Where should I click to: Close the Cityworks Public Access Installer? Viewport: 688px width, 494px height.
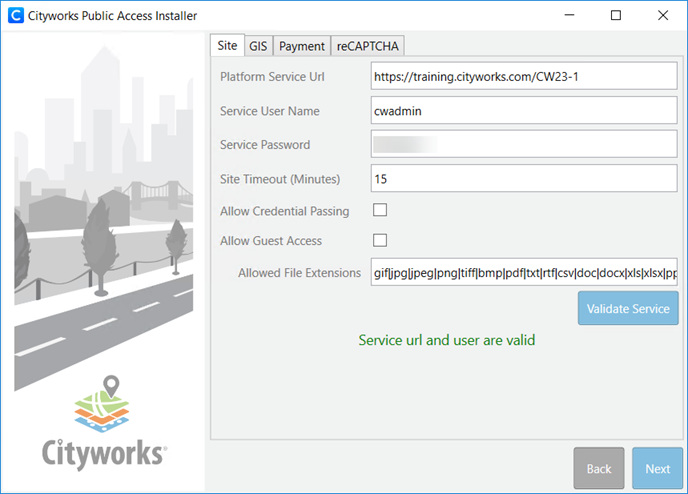pos(663,16)
